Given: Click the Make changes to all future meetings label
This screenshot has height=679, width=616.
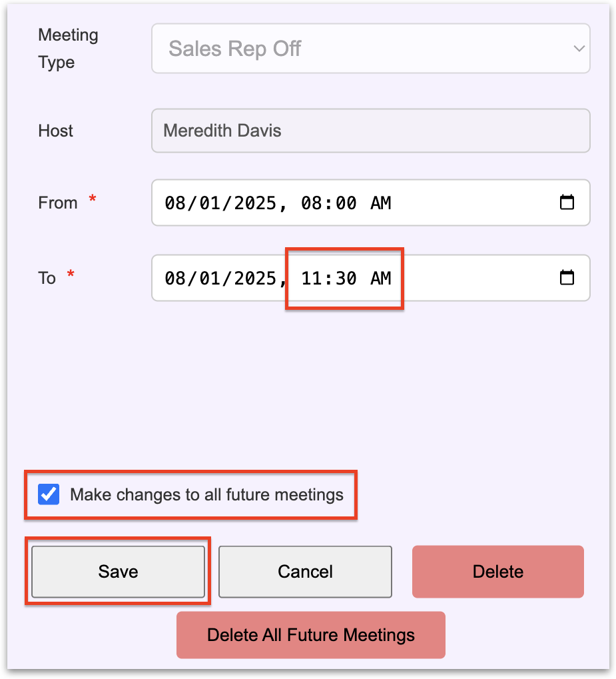Looking at the screenshot, I should pos(206,494).
